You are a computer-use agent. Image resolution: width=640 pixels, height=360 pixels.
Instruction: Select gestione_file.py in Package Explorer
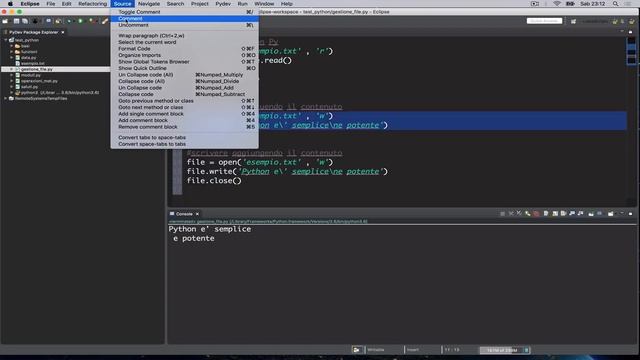pos(36,69)
